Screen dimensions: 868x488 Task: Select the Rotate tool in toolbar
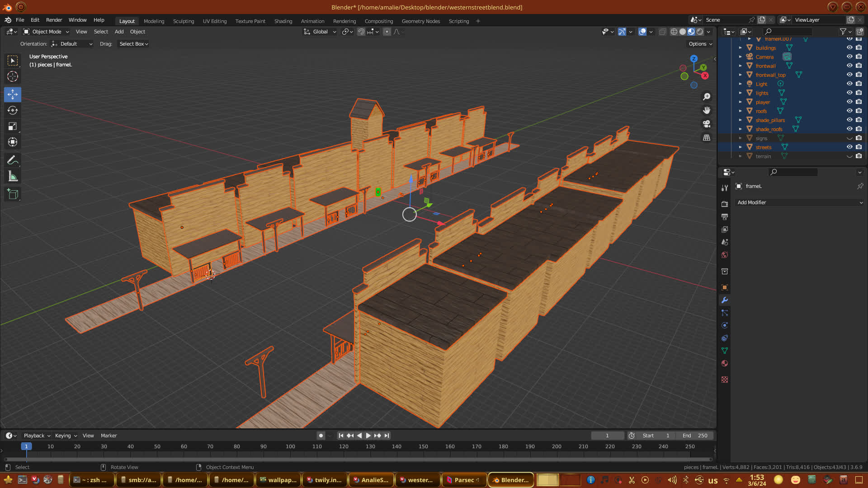(x=13, y=110)
